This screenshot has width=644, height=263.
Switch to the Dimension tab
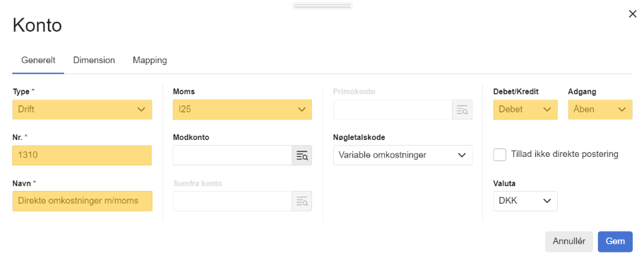94,60
